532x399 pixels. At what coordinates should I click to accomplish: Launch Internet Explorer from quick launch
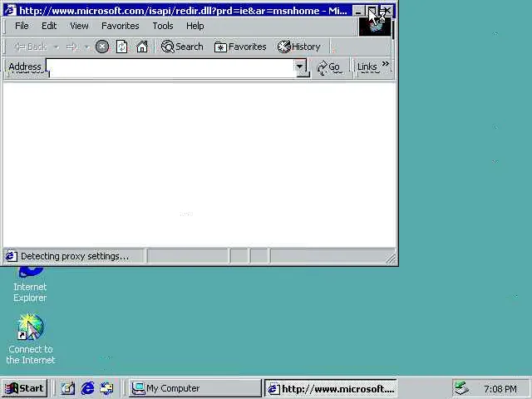pyautogui.click(x=87, y=388)
